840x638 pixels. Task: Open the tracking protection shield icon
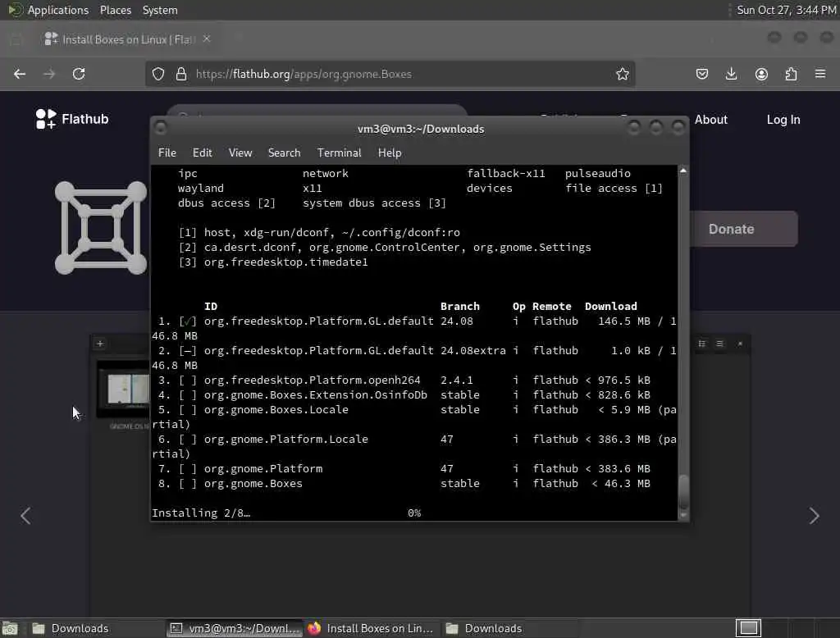click(158, 74)
